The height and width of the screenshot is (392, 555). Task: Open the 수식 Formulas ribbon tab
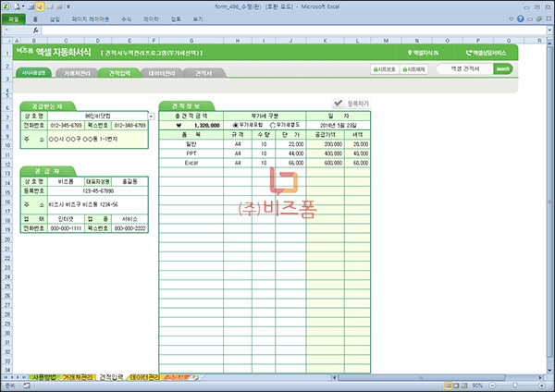(x=127, y=19)
